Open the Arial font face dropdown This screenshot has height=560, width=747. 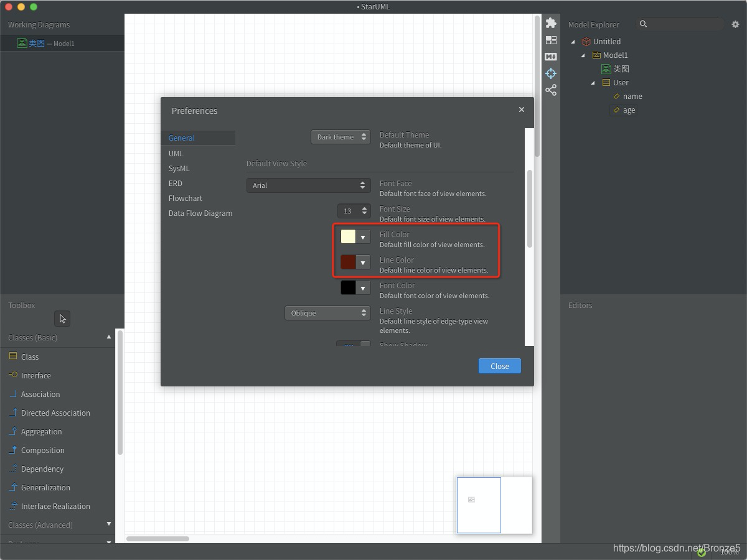coord(309,185)
